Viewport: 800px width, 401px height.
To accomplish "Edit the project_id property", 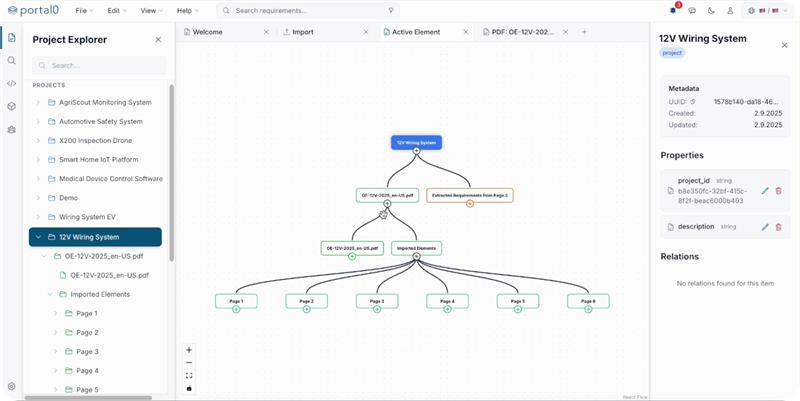I will (x=765, y=191).
